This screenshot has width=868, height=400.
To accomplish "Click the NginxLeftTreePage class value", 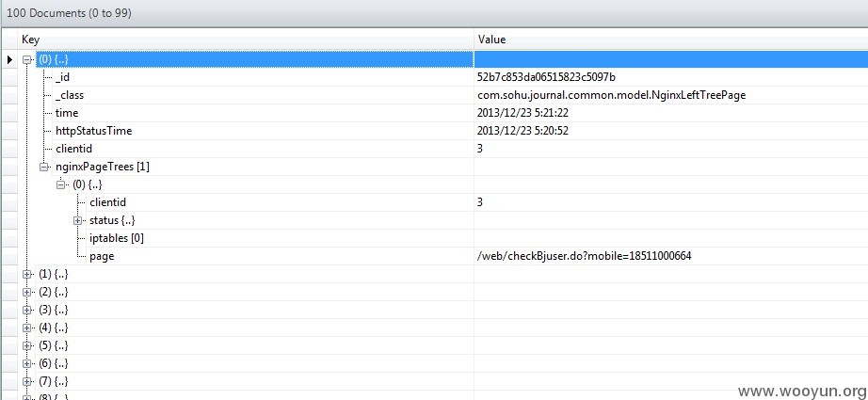I will pyautogui.click(x=611, y=95).
